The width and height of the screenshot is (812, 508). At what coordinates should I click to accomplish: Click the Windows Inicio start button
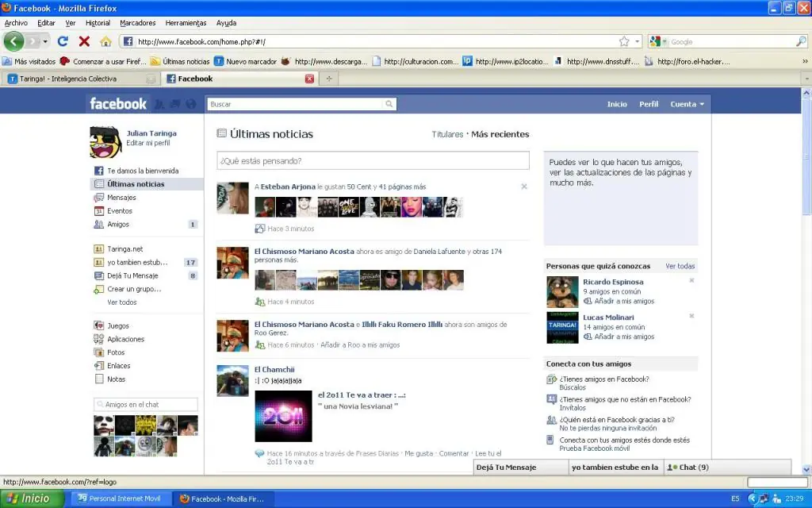[x=32, y=498]
